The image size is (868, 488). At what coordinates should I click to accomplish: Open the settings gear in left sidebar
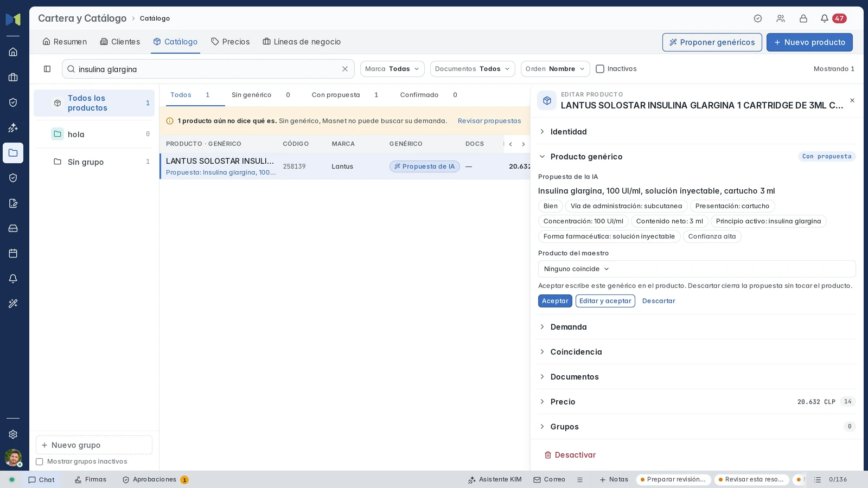13,434
